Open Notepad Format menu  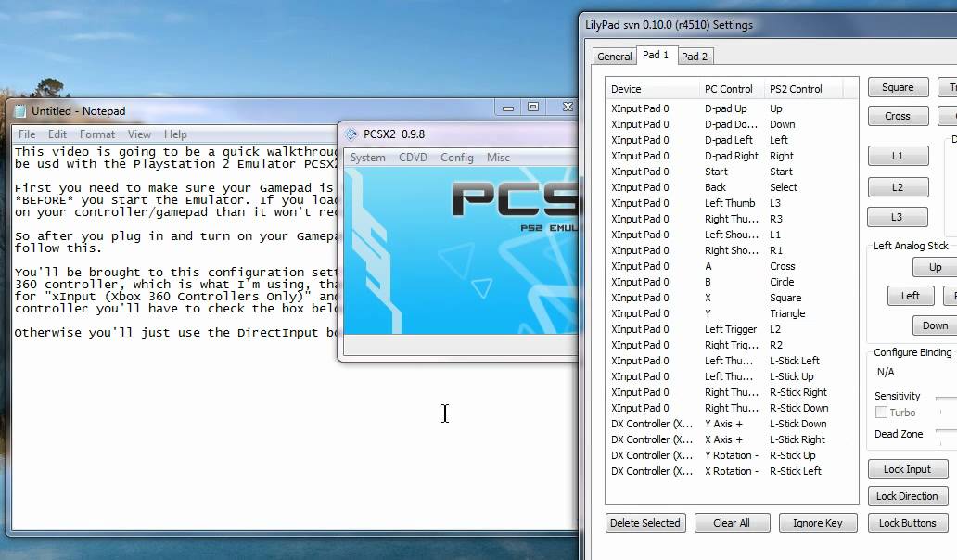tap(97, 134)
